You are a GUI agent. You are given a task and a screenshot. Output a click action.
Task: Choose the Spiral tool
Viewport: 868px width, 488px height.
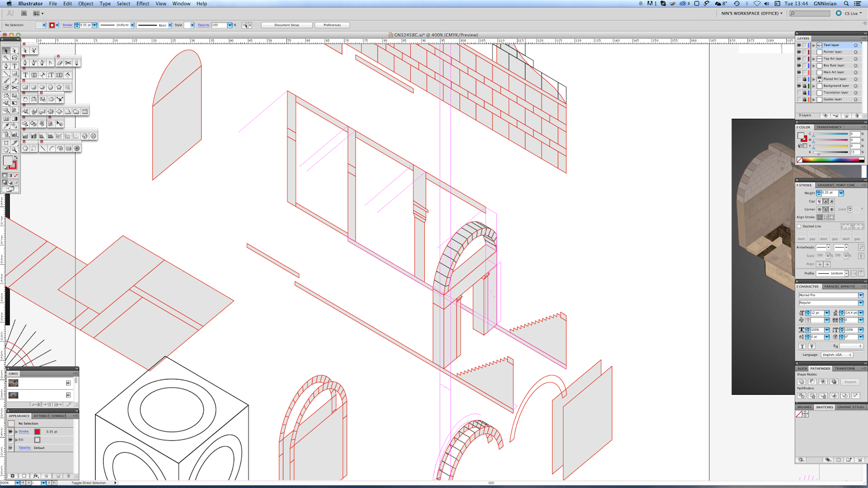pos(60,149)
